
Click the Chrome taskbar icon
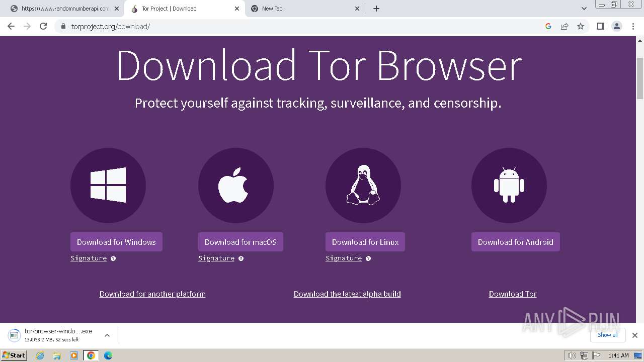tap(91, 355)
